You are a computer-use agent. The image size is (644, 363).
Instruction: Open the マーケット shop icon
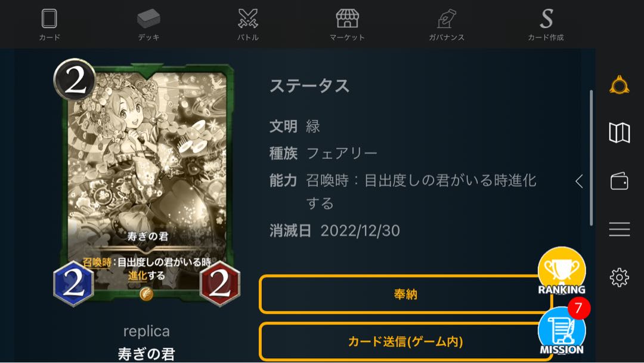(x=347, y=19)
